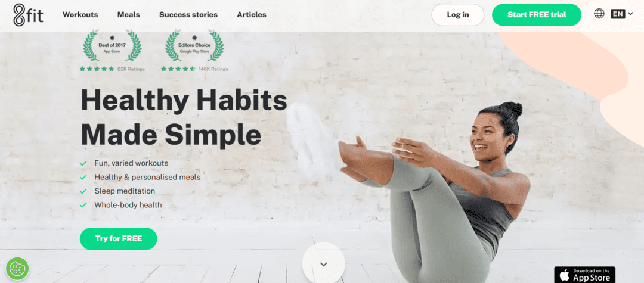
Task: Click the globe language icon
Action: click(x=599, y=14)
